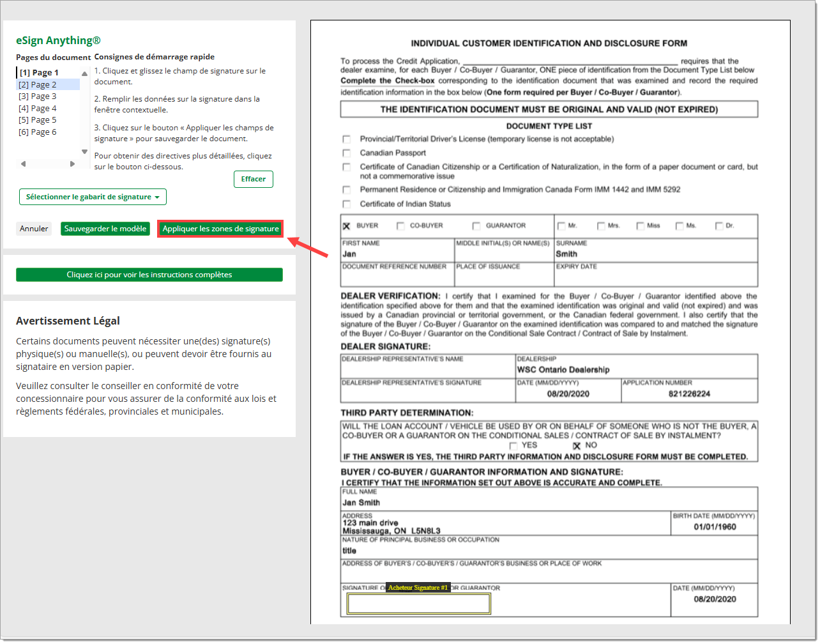Click the Avertissement Légal heading
Image resolution: width=820 pixels, height=644 pixels.
[68, 321]
